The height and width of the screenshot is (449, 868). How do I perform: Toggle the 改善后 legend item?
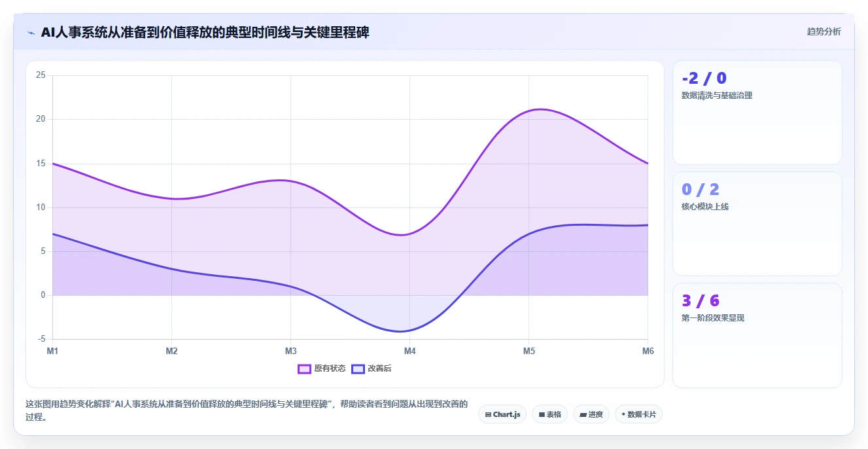372,368
